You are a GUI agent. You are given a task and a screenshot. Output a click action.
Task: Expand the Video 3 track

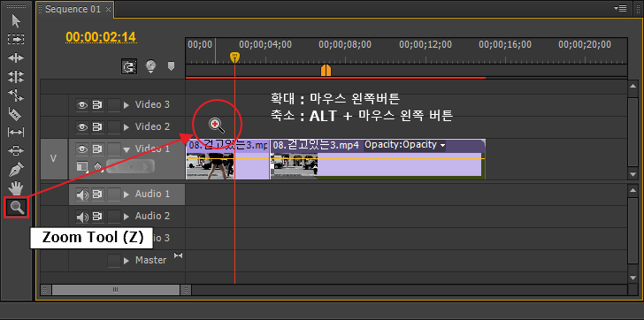coord(126,105)
